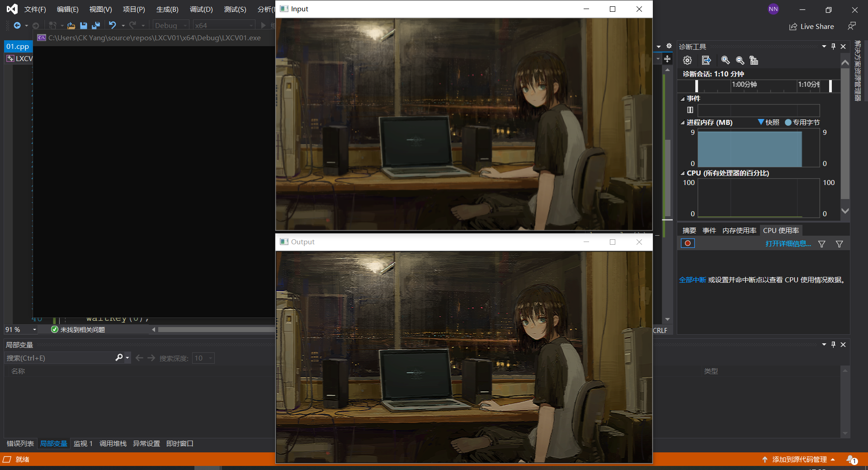Viewport: 868px width, 470px height.
Task: Pin the locals panel
Action: pos(833,344)
